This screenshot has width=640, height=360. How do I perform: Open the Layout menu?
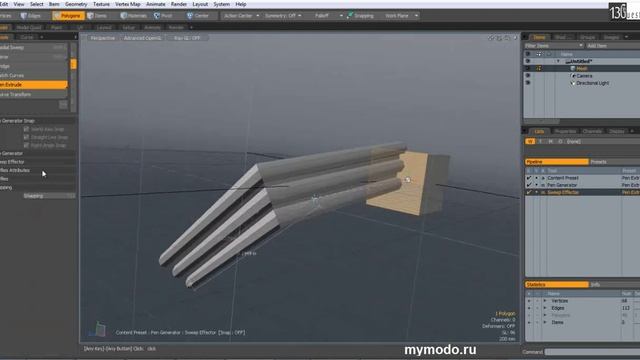(200, 4)
